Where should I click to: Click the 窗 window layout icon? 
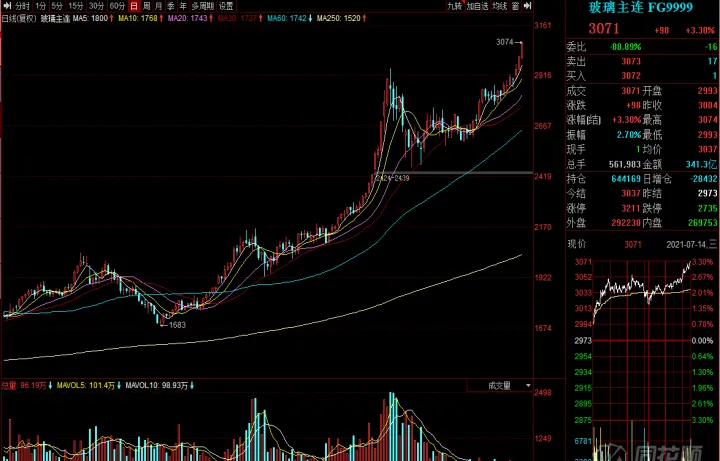coord(514,6)
